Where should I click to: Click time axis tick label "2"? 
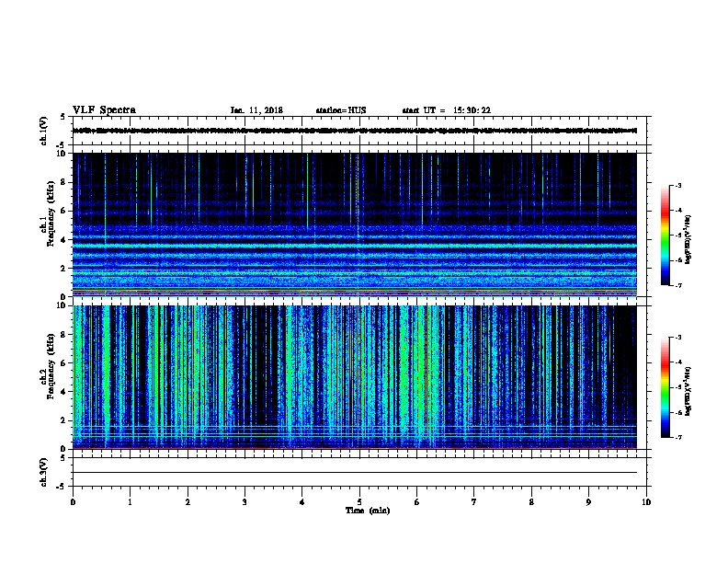pyautogui.click(x=188, y=502)
